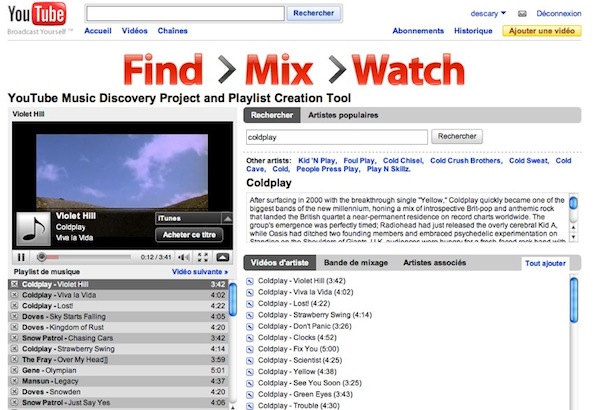600x410 pixels.
Task: Open Chaînes in top navigation
Action: [x=173, y=31]
